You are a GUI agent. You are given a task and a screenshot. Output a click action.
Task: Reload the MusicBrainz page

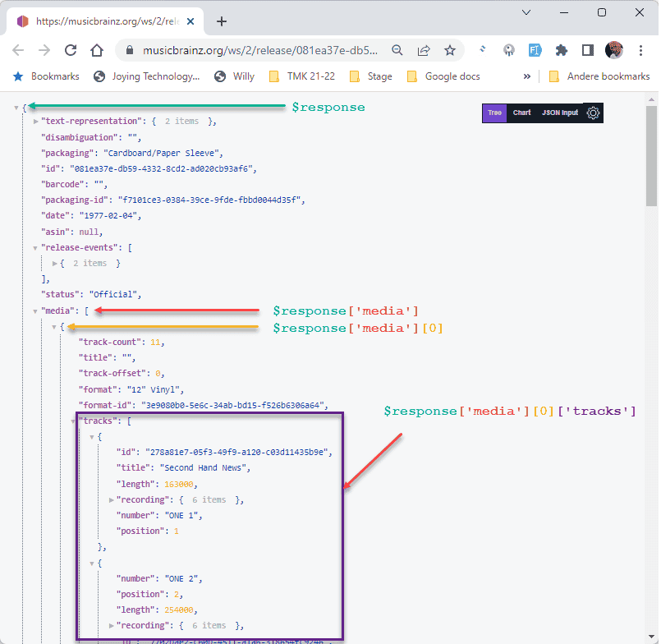71,51
